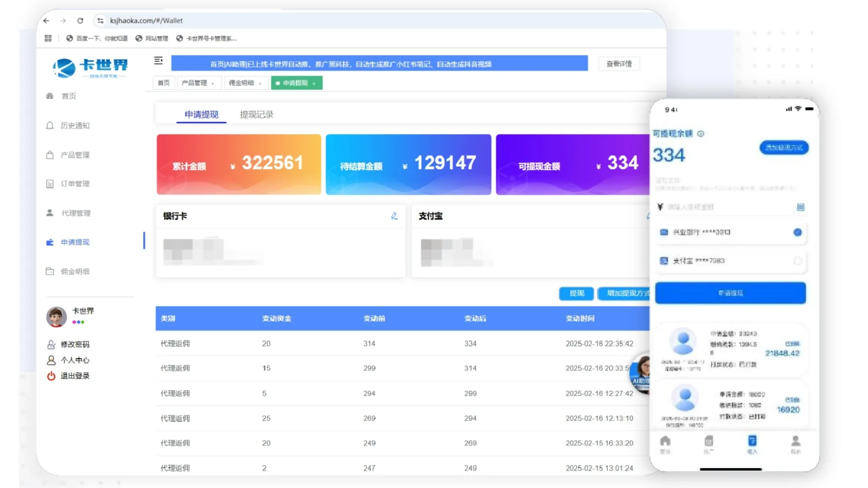Close the 佣金明细 page tab
The width and height of the screenshot is (868, 488).
260,84
